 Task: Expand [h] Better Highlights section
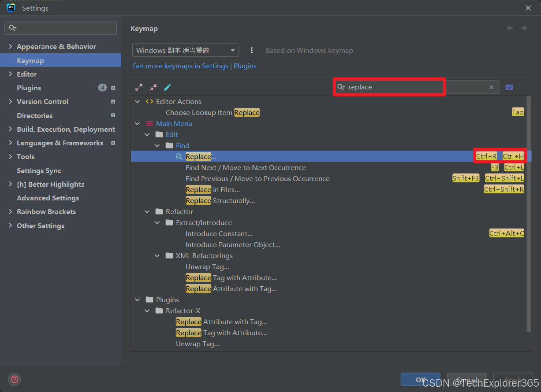coord(10,184)
